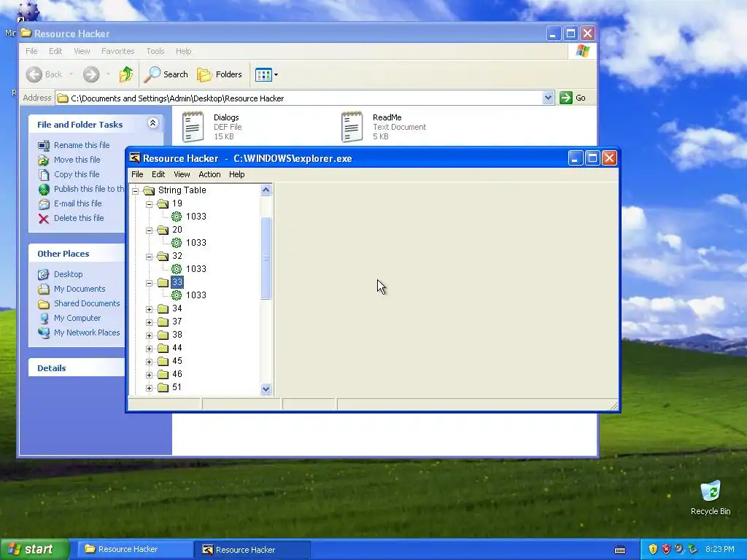The image size is (747, 560).
Task: Collapse folder 20 in the tree
Action: [x=149, y=230]
